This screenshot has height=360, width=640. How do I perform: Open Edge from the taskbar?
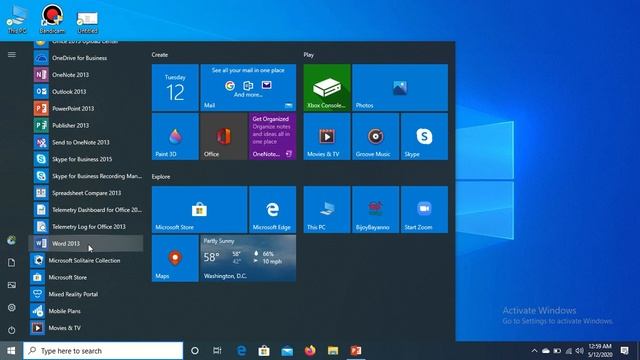coord(242,351)
